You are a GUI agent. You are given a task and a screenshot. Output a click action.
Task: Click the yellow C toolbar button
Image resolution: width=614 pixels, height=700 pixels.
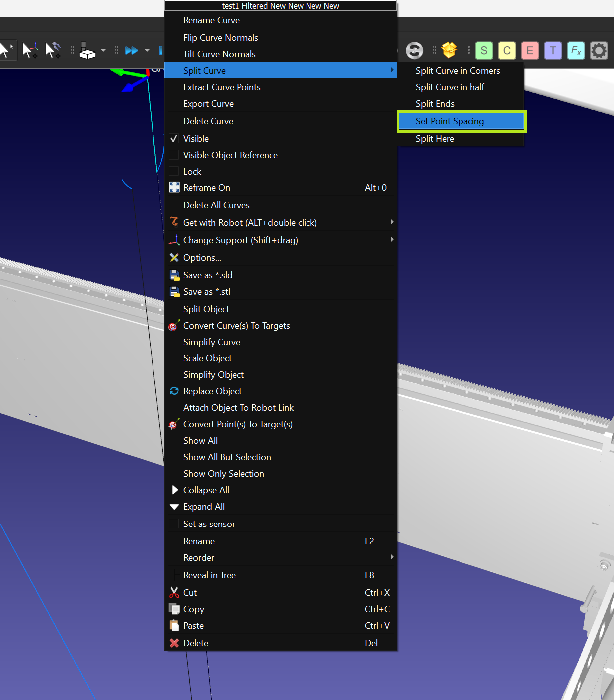pos(507,50)
